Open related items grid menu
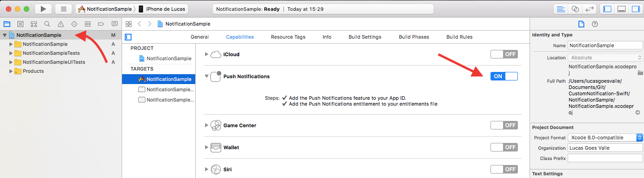Viewport: 644px width, 178px height. tap(129, 24)
